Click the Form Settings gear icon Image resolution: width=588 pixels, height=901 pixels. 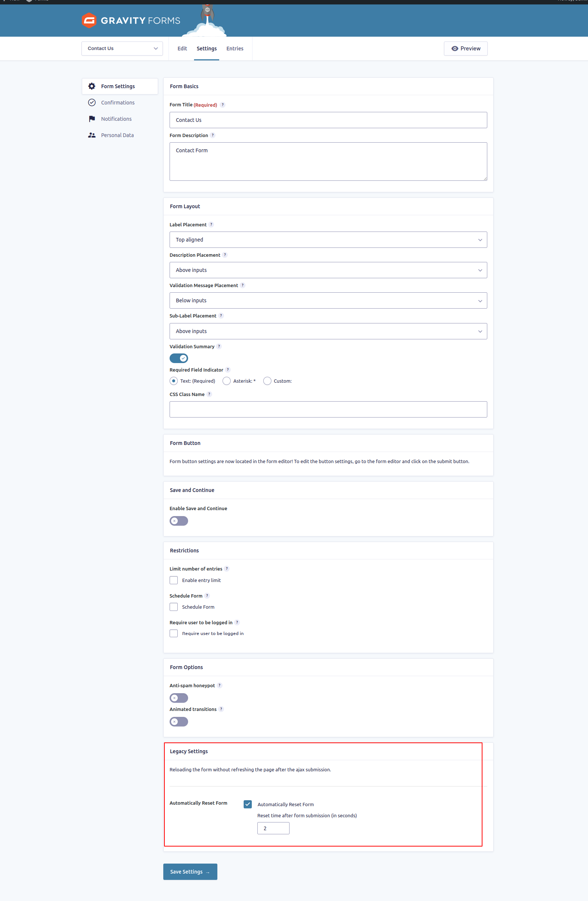91,86
